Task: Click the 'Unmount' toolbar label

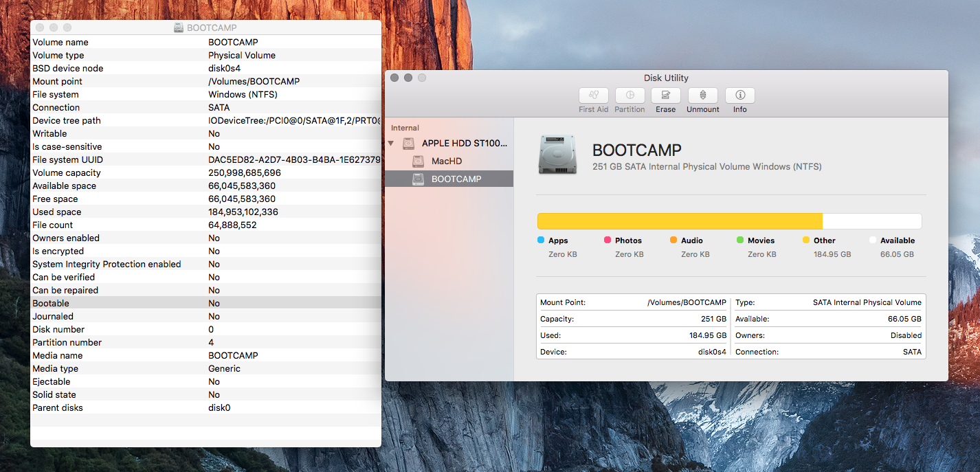Action: 703,110
